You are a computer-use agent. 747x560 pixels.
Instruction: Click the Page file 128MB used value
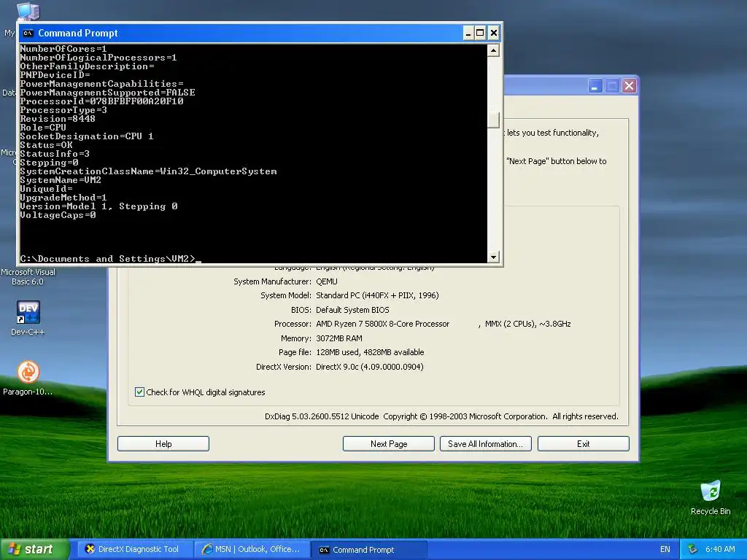(370, 352)
